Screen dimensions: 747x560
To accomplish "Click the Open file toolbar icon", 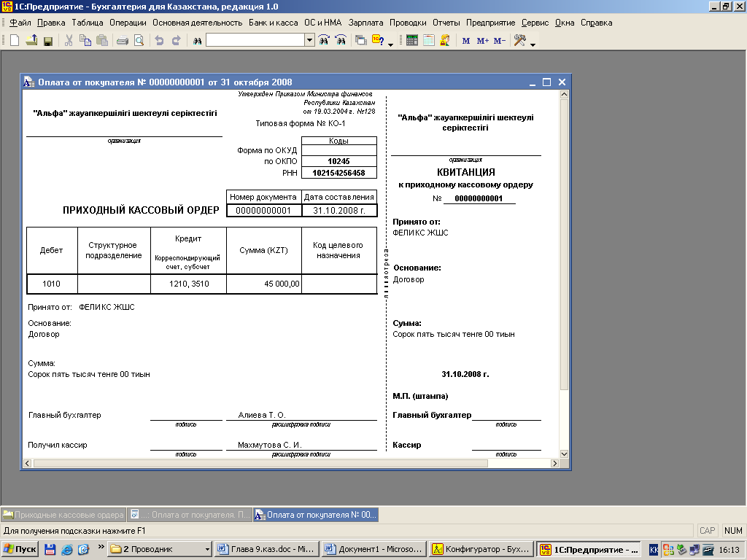I will [x=31, y=41].
